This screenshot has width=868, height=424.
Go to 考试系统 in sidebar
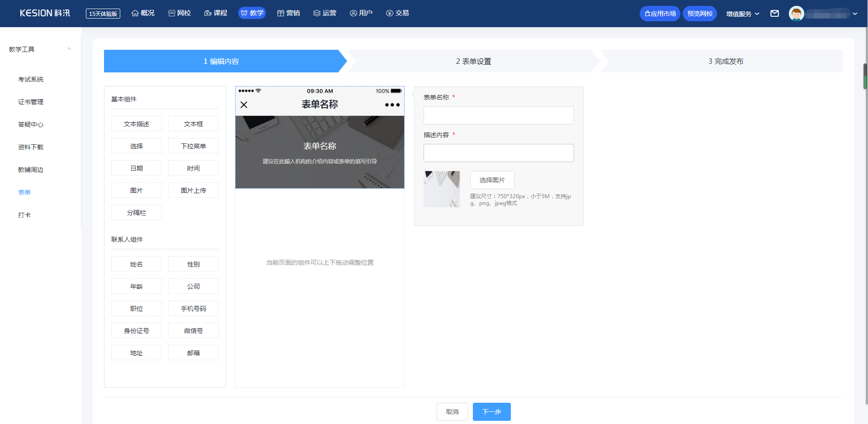[31, 79]
